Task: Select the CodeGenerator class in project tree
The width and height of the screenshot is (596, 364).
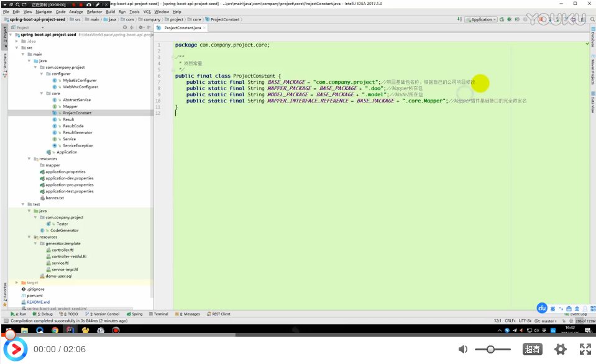Action: (64, 230)
